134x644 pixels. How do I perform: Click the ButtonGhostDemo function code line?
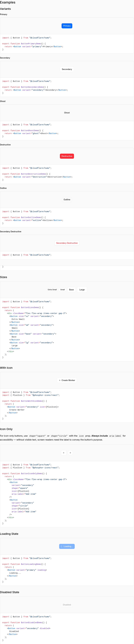pyautogui.click(x=23, y=130)
